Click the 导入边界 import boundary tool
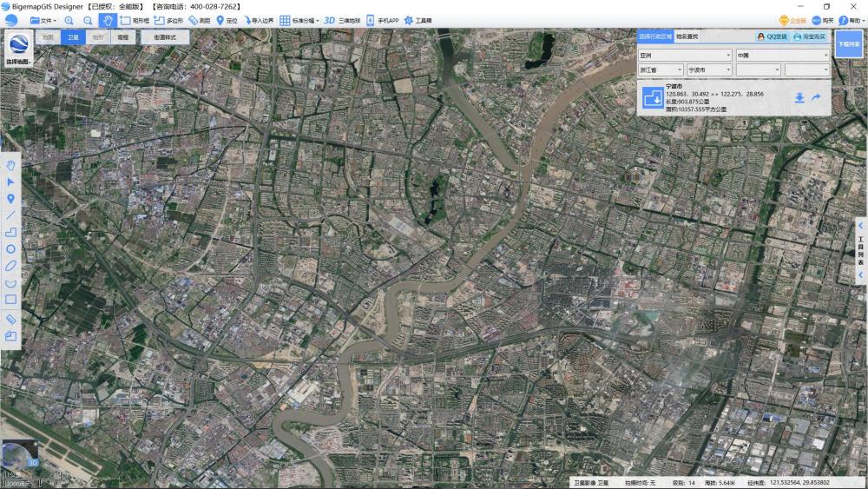The height and width of the screenshot is (489, 868). [259, 21]
